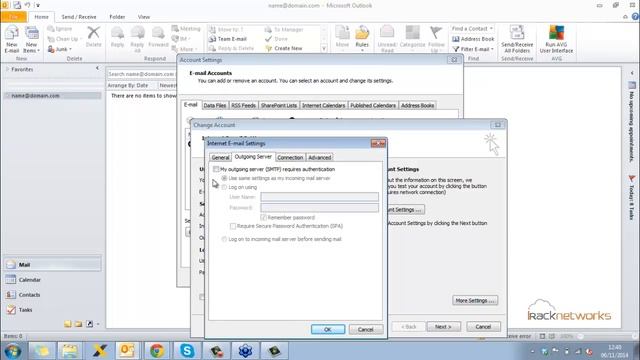The height and width of the screenshot is (360, 640).
Task: Switch to the View ribbon tab
Action: tap(144, 17)
